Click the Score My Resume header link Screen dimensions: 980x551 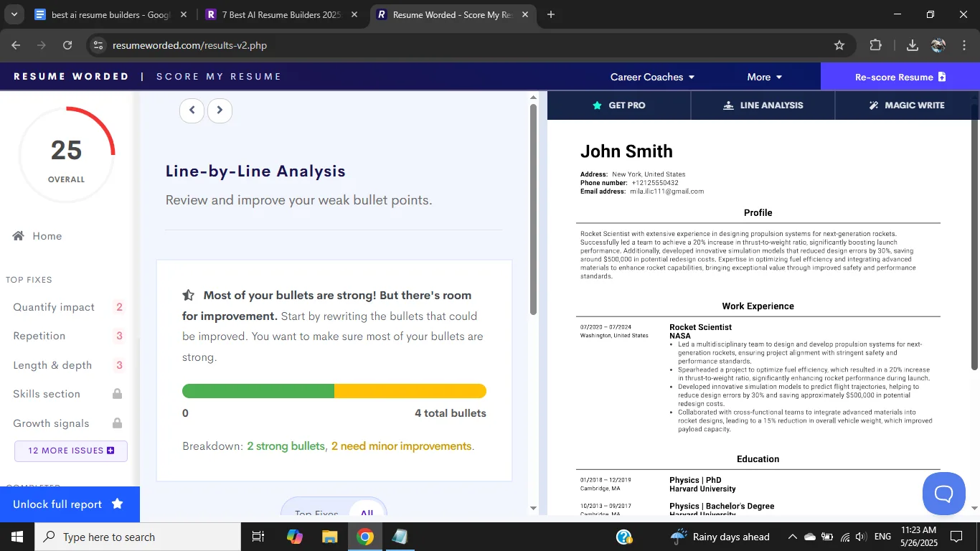click(219, 77)
